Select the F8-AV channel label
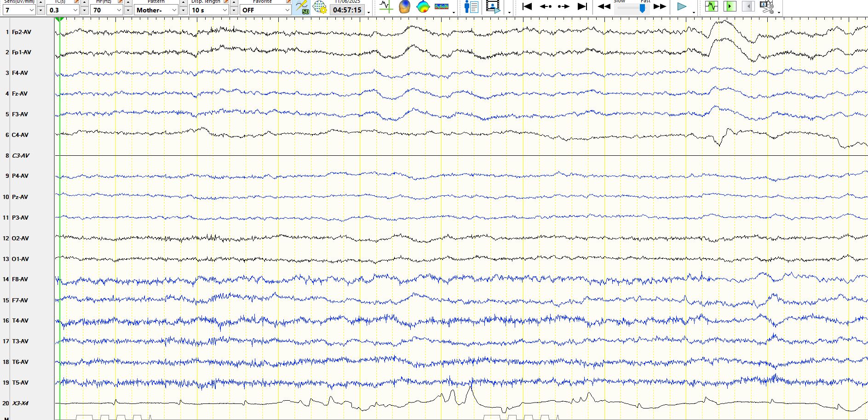The height and width of the screenshot is (420, 868). [20, 279]
